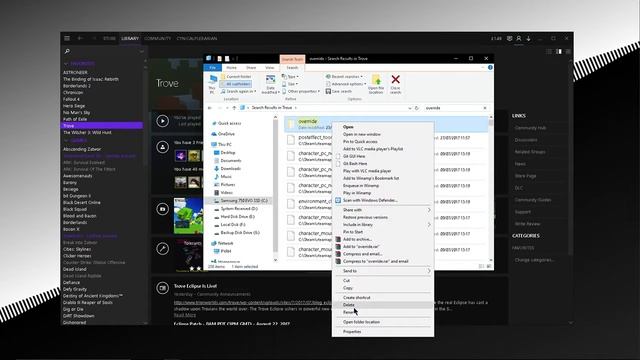Switch to the Share ribbon tab
This screenshot has height=360, width=640.
click(x=251, y=67)
